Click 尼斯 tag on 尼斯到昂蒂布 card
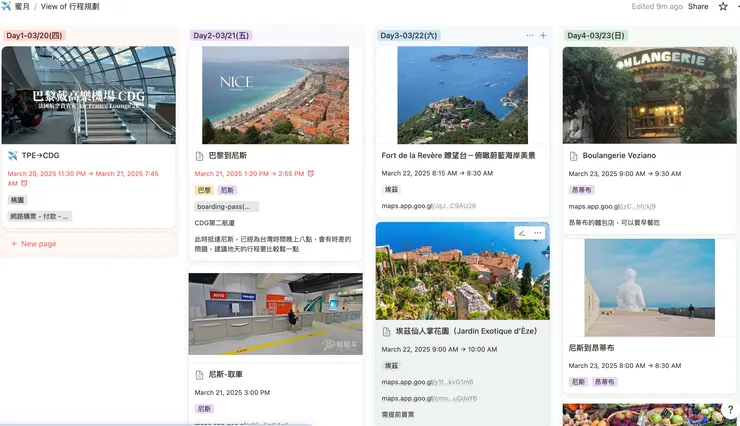Image resolution: width=740 pixels, height=426 pixels. tap(578, 382)
